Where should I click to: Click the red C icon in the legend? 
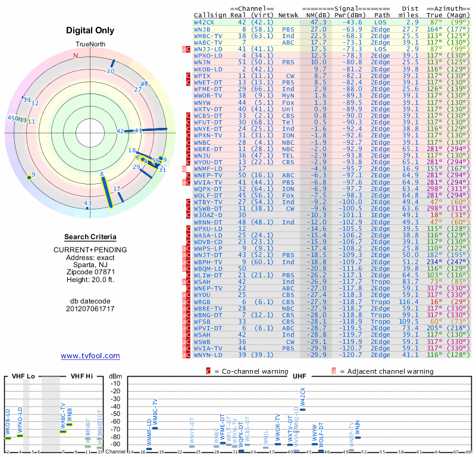tap(208, 371)
